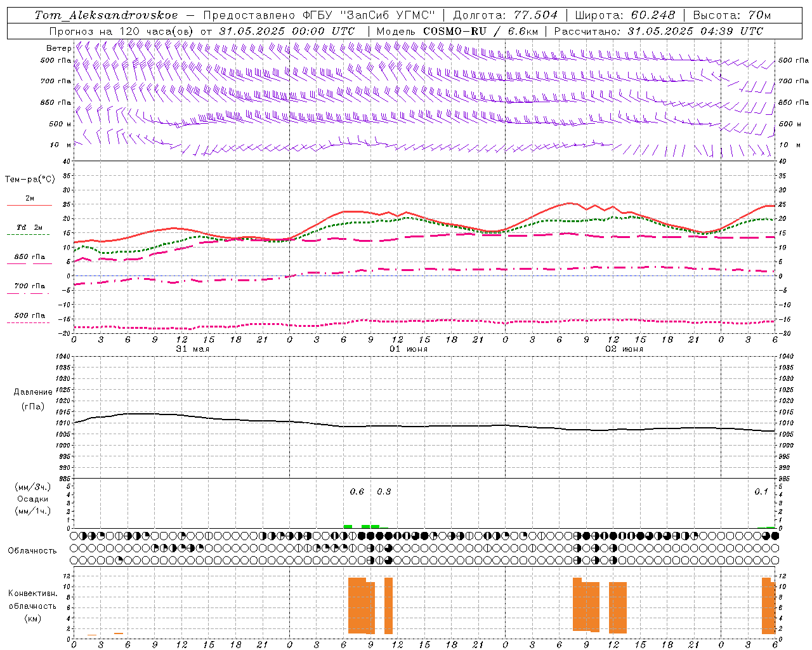812x650 pixels.
Task: Click the Td 2м legend entry
Action: 29,227
